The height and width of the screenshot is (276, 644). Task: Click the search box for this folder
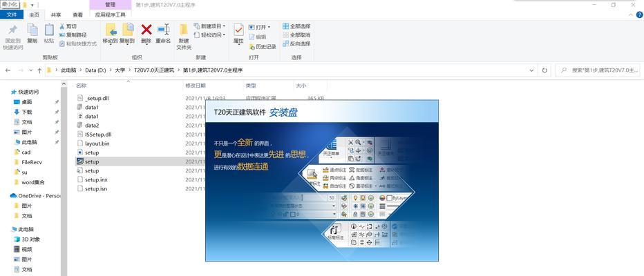click(598, 70)
